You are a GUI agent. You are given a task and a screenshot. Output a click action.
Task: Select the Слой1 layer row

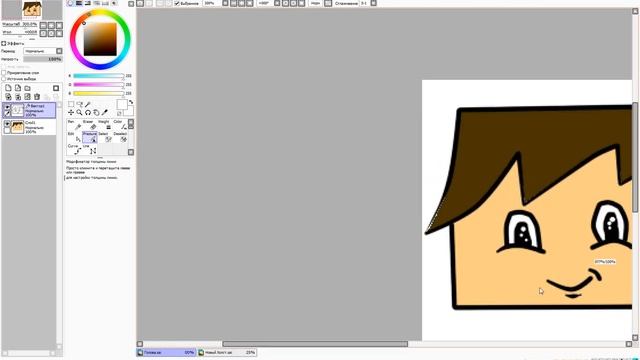click(x=29, y=127)
